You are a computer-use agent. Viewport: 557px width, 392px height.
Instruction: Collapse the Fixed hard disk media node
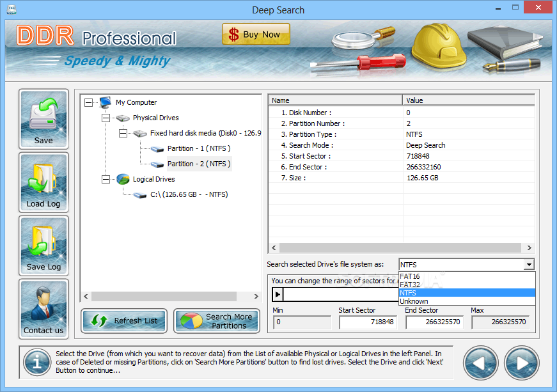[123, 134]
